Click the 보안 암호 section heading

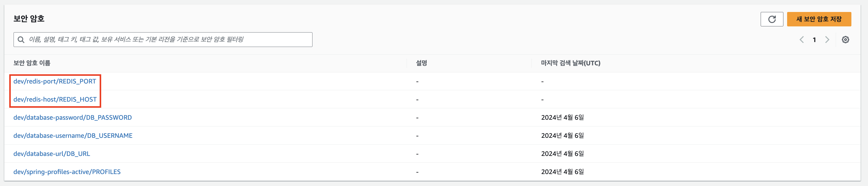tap(29, 19)
